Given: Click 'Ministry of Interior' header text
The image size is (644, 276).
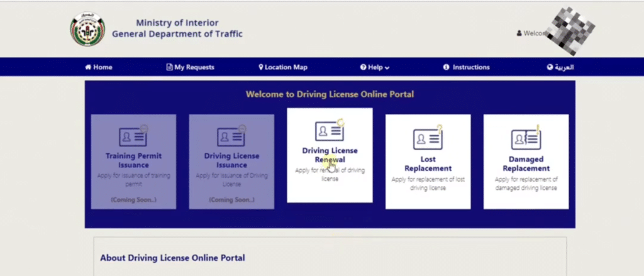Looking at the screenshot, I should click(177, 23).
